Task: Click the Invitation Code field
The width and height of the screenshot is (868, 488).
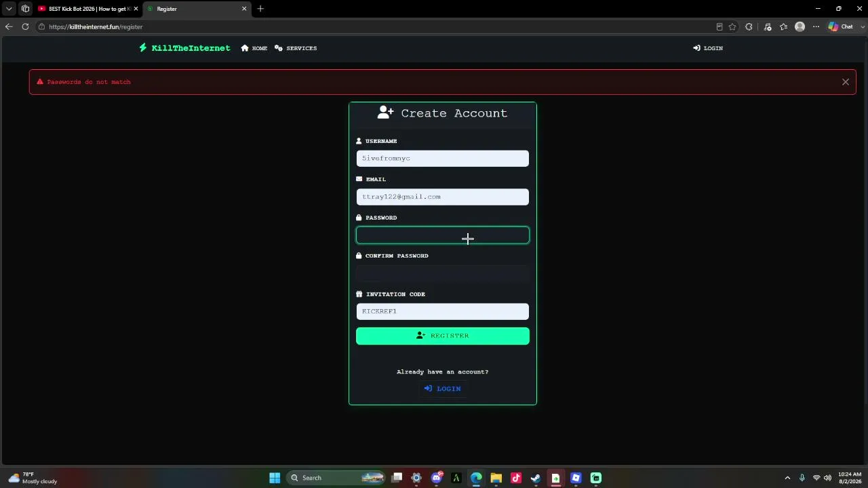Action: [443, 311]
